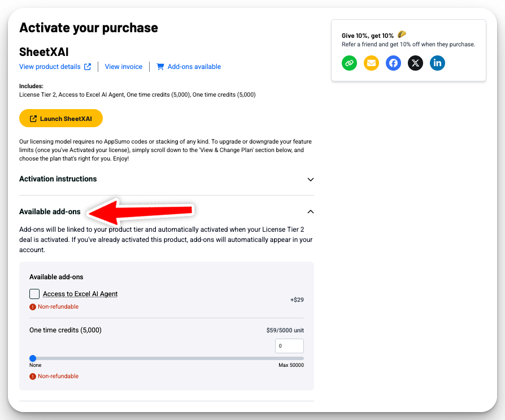Click the green copy referral link icon
This screenshot has height=420, width=505.
349,63
